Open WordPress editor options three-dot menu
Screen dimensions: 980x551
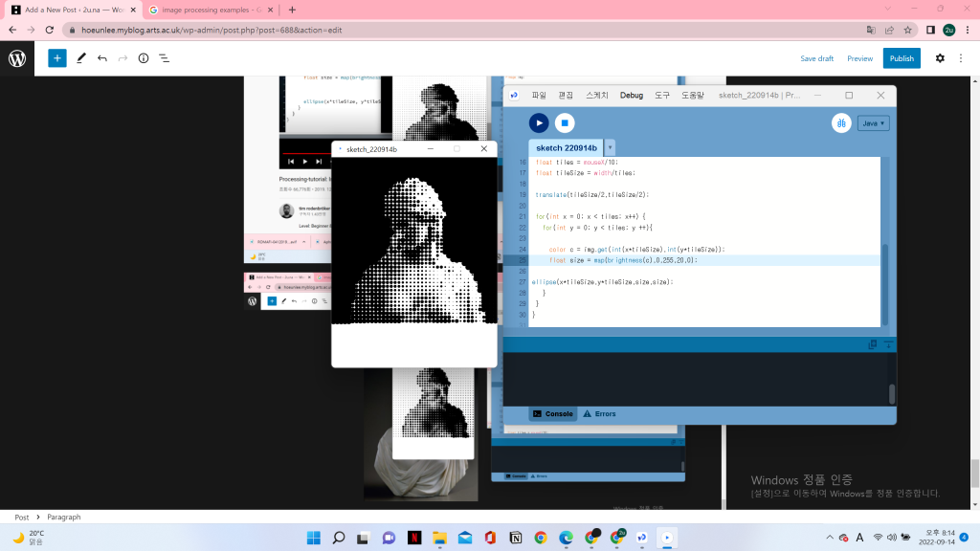[961, 58]
